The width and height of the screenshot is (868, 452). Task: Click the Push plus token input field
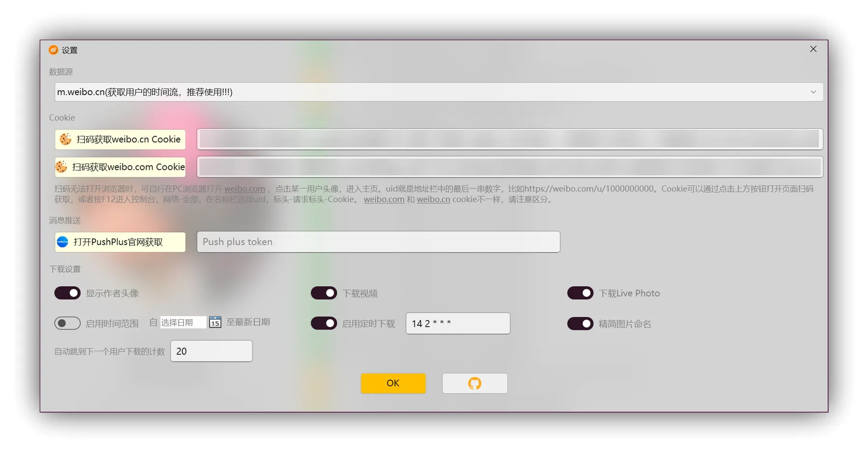(378, 242)
